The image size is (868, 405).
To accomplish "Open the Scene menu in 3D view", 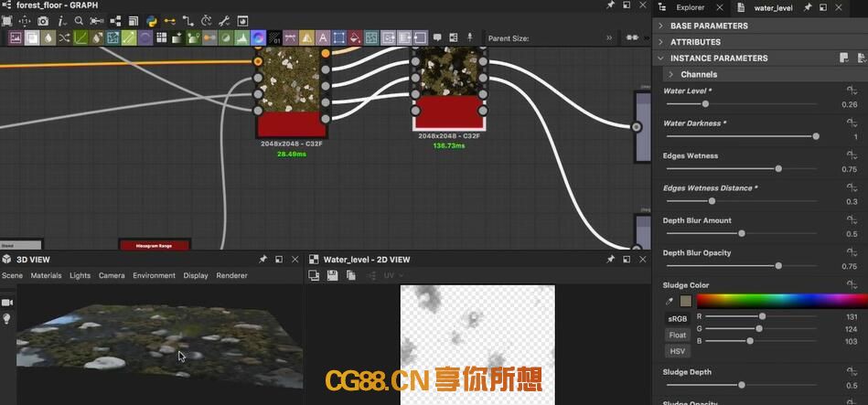I will tap(12, 275).
